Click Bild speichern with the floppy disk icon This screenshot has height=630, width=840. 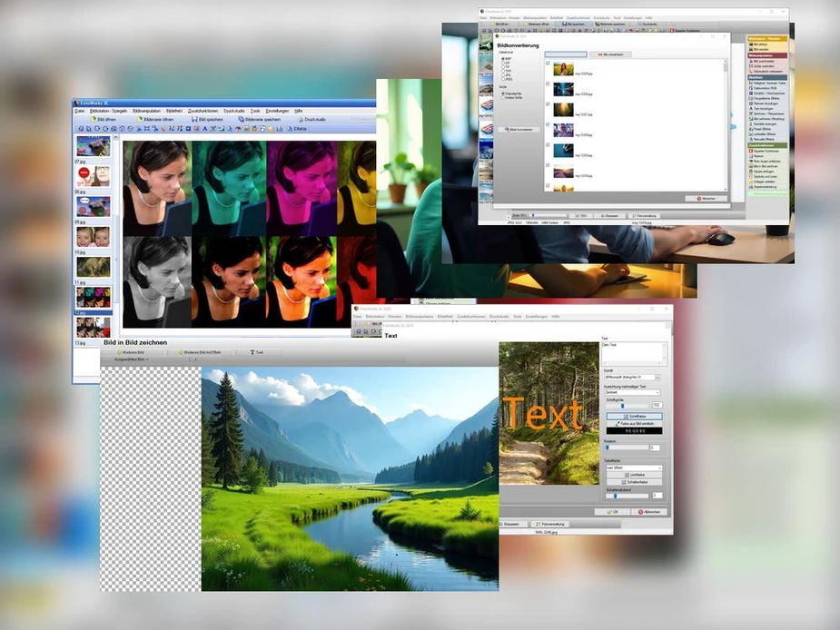(x=207, y=119)
